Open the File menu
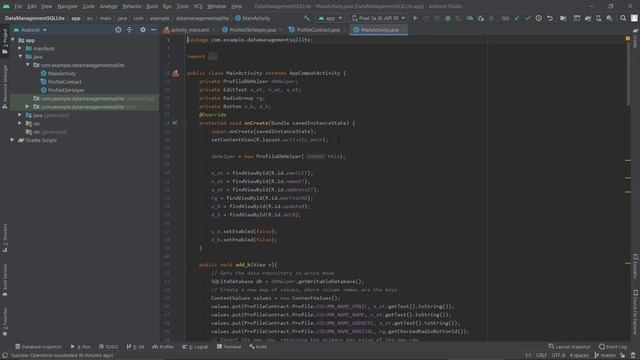 [x=18, y=7]
